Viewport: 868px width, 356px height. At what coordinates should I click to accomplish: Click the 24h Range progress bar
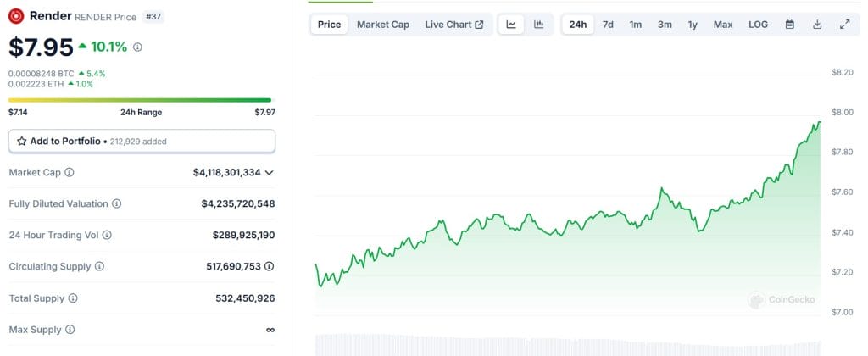pos(140,100)
